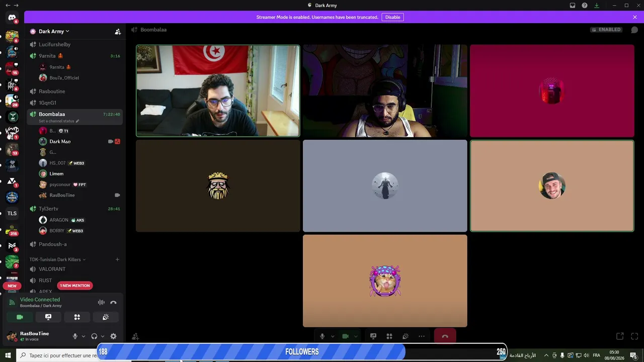The image size is (644, 362).
Task: Deafen with the headphones icon
Action: [x=94, y=336]
